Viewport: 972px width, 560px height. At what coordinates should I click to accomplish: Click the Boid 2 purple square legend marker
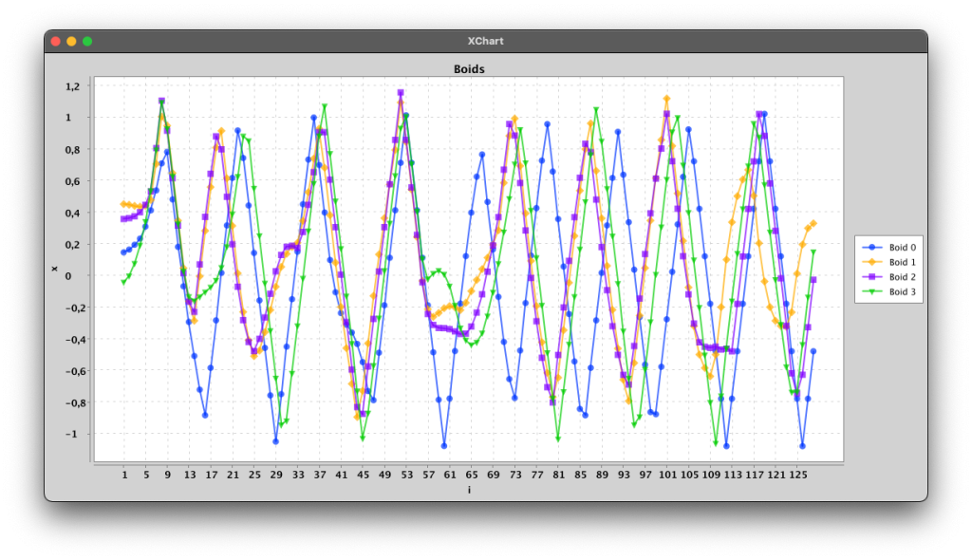click(872, 277)
